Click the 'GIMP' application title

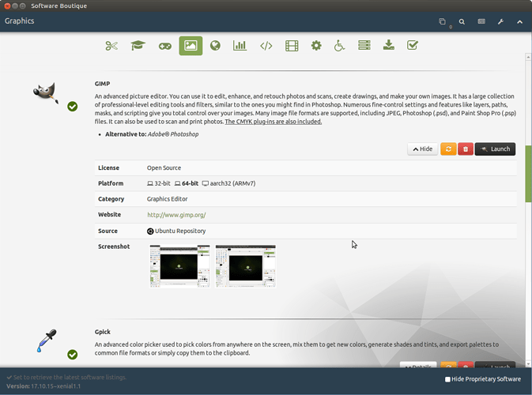(102, 84)
